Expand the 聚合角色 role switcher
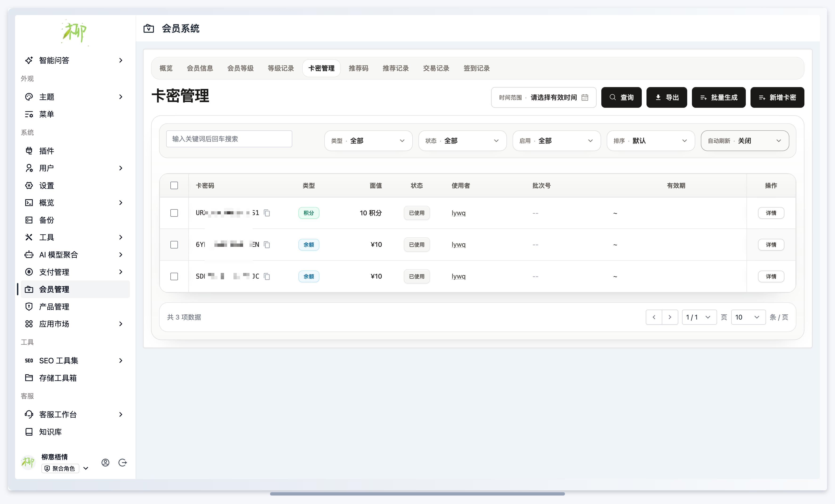 pos(86,468)
